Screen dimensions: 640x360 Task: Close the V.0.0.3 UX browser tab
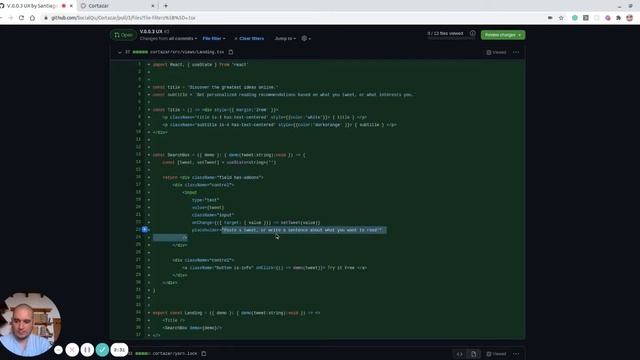point(71,6)
